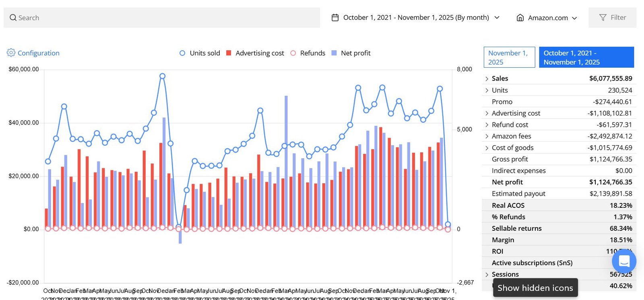
Task: Click the funnel filter icon
Action: click(x=603, y=18)
